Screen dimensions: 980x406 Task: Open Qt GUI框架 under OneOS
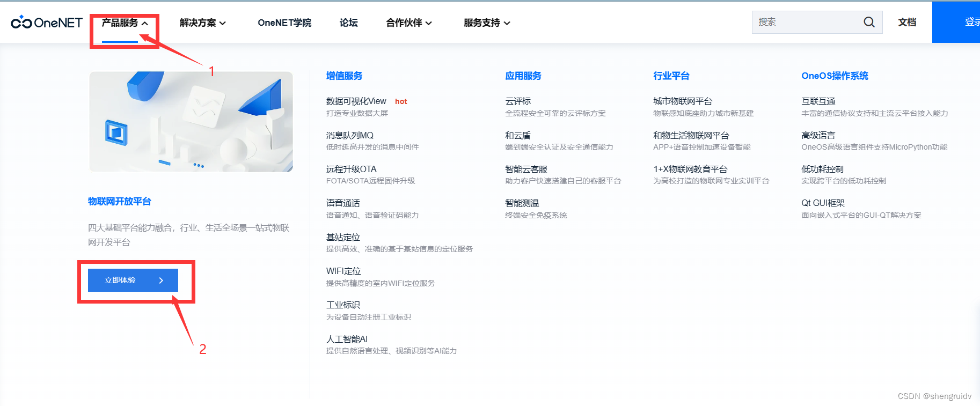point(823,203)
